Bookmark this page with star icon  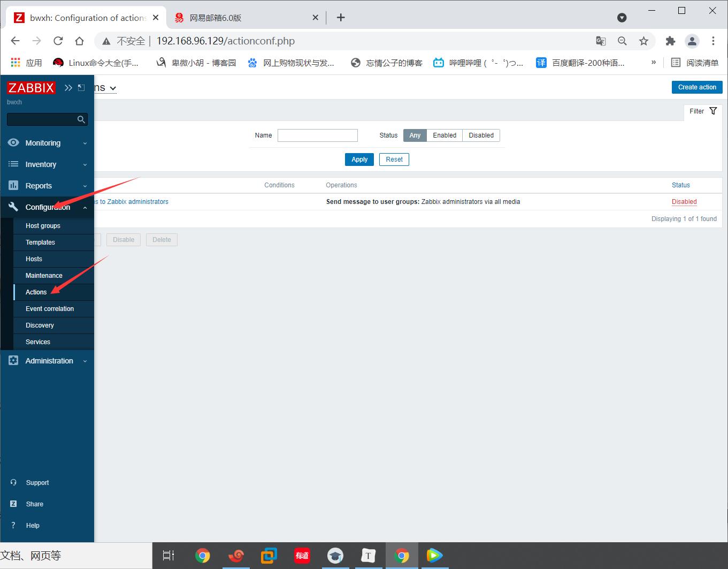tap(643, 41)
